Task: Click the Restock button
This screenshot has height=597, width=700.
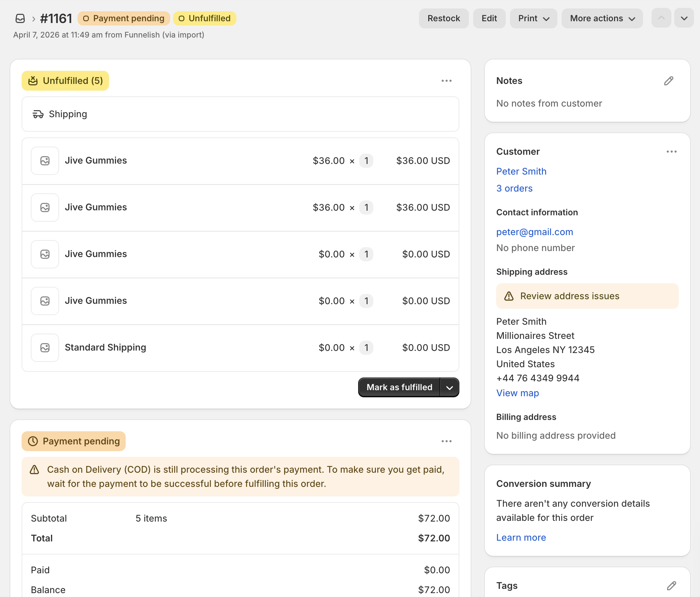Action: 444,18
